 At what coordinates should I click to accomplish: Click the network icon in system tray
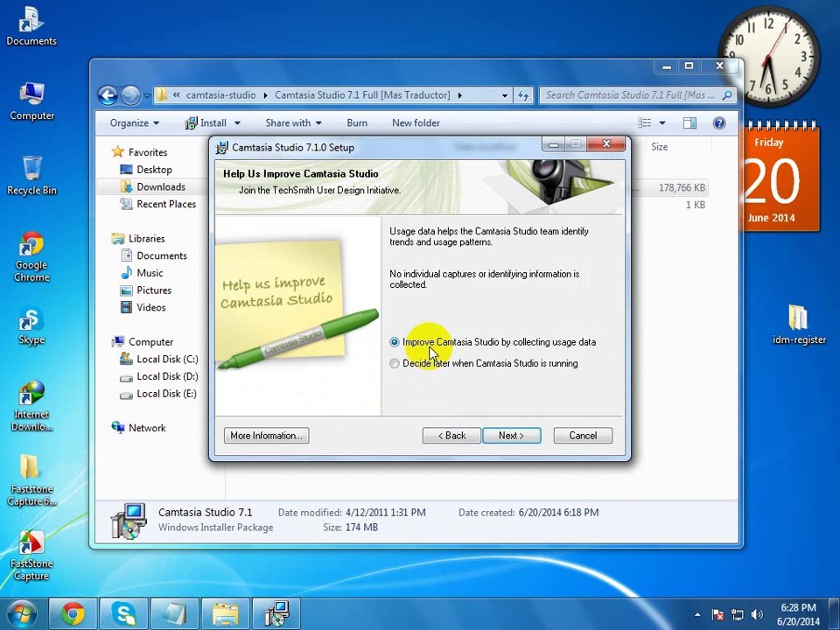click(x=738, y=614)
